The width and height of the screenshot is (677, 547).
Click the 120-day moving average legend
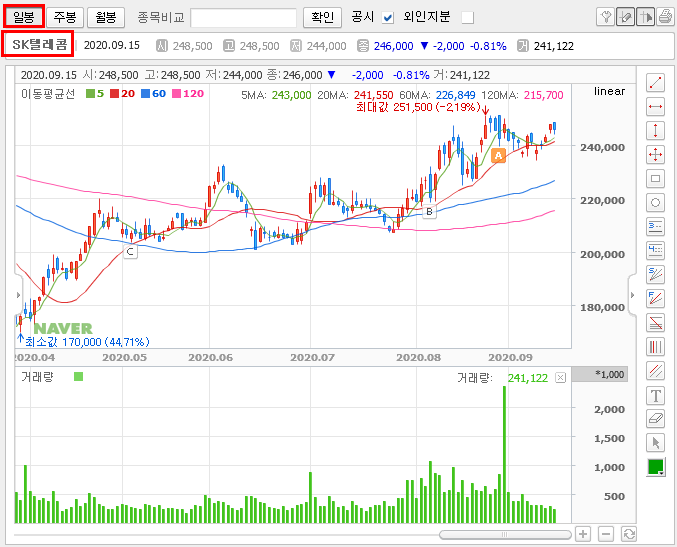coord(188,94)
